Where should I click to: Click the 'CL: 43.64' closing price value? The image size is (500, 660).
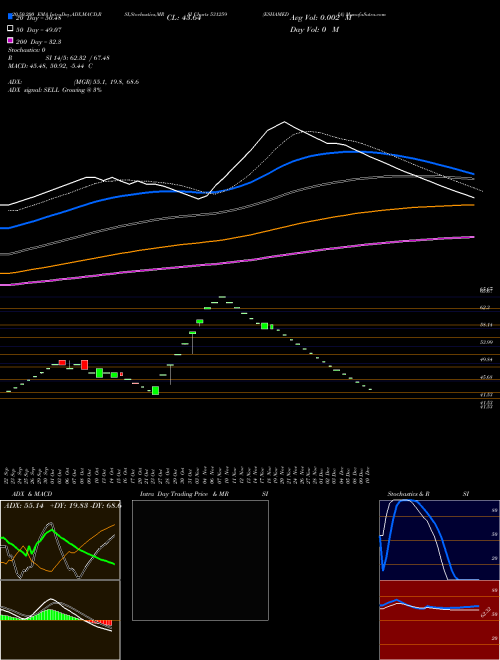point(184,18)
